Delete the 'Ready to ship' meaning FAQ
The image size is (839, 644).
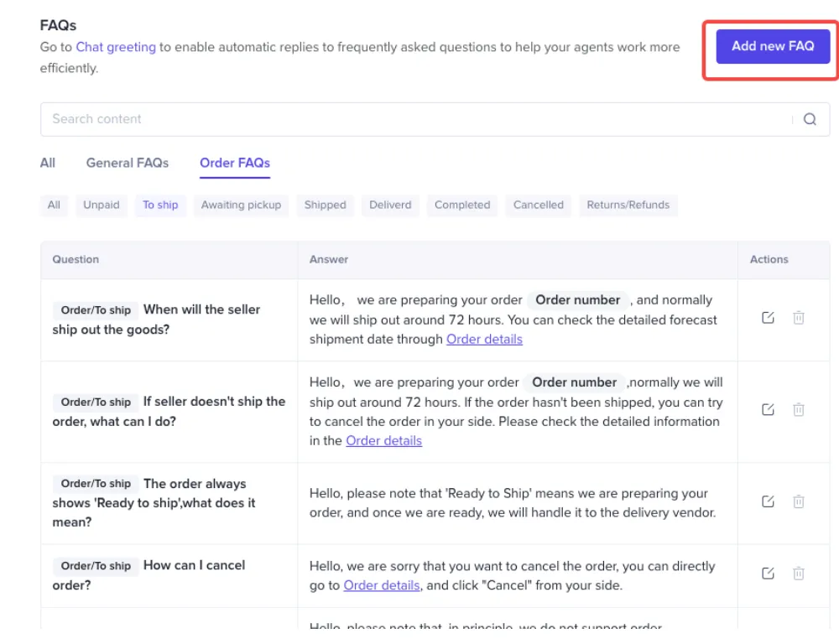799,501
